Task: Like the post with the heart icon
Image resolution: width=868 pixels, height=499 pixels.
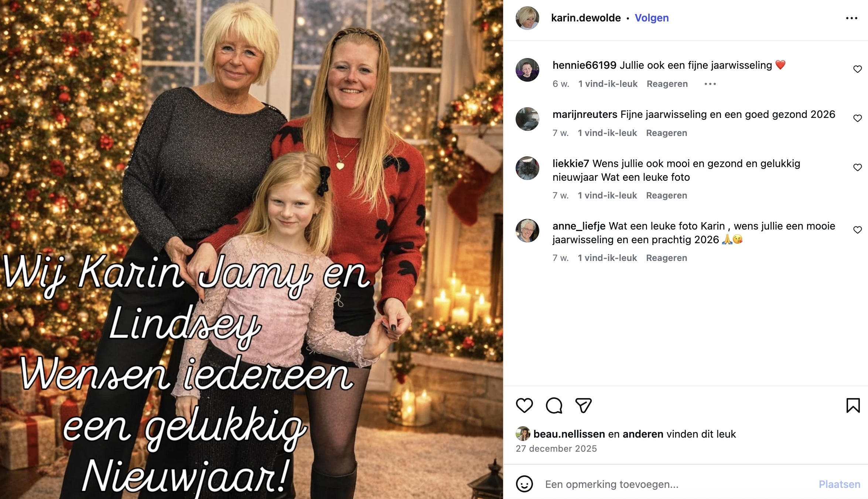Action: tap(524, 405)
